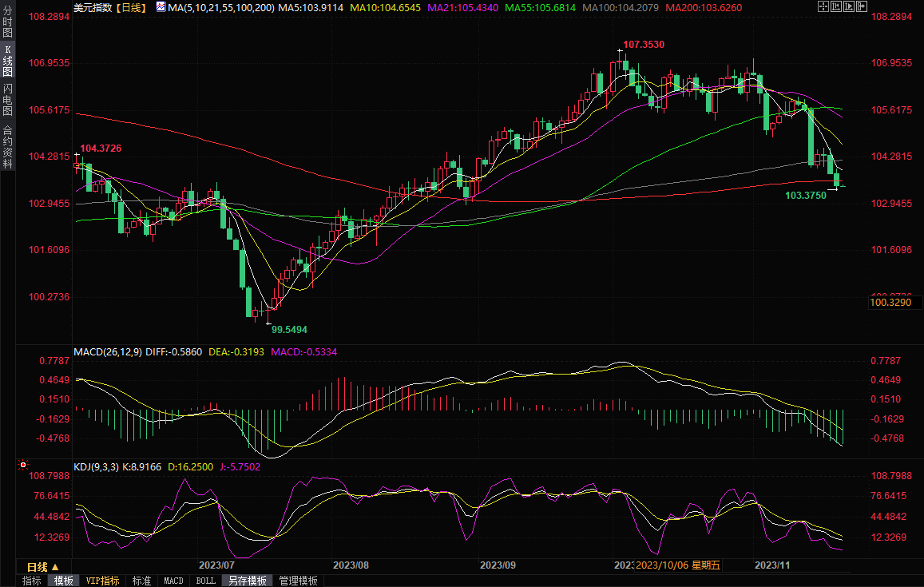Select the 模板 tab at bottom

(63, 581)
